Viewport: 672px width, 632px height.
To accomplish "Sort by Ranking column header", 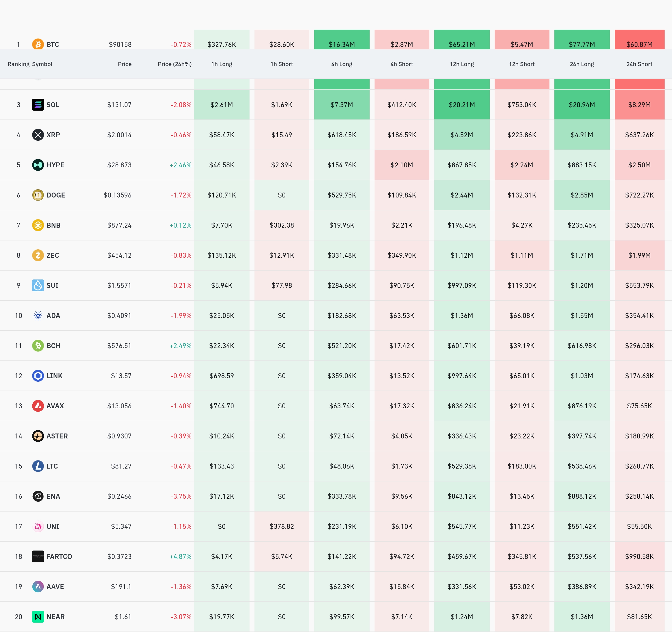I will point(18,64).
